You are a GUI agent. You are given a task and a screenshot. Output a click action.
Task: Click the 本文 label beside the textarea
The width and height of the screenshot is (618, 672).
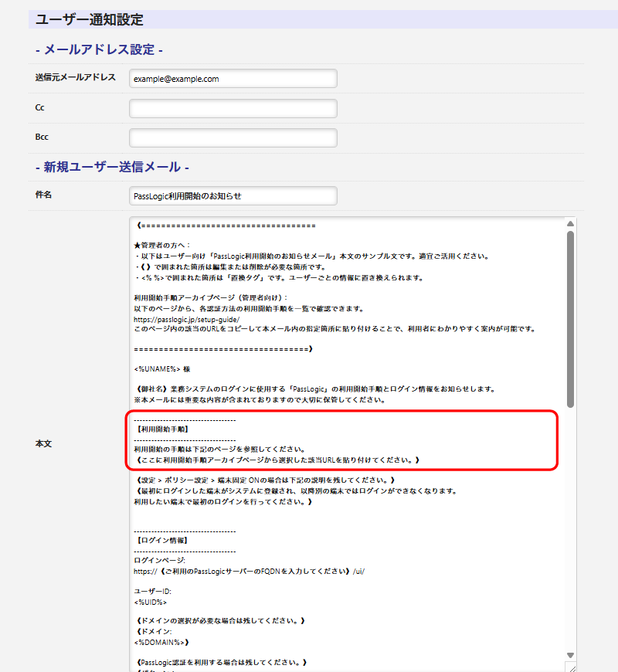[x=44, y=444]
